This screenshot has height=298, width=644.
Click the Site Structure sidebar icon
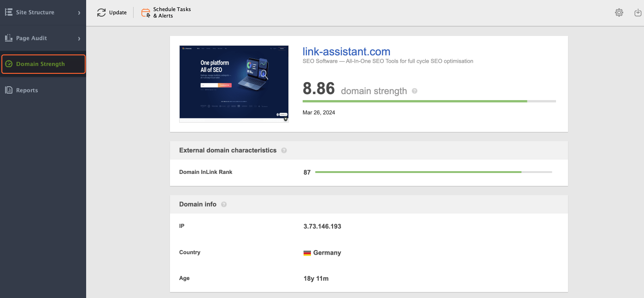(x=8, y=12)
